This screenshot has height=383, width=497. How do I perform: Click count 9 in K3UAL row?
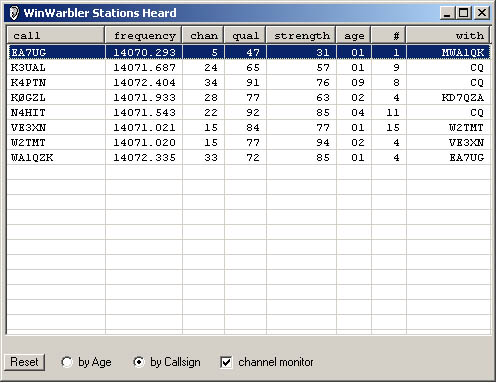pyautogui.click(x=396, y=68)
